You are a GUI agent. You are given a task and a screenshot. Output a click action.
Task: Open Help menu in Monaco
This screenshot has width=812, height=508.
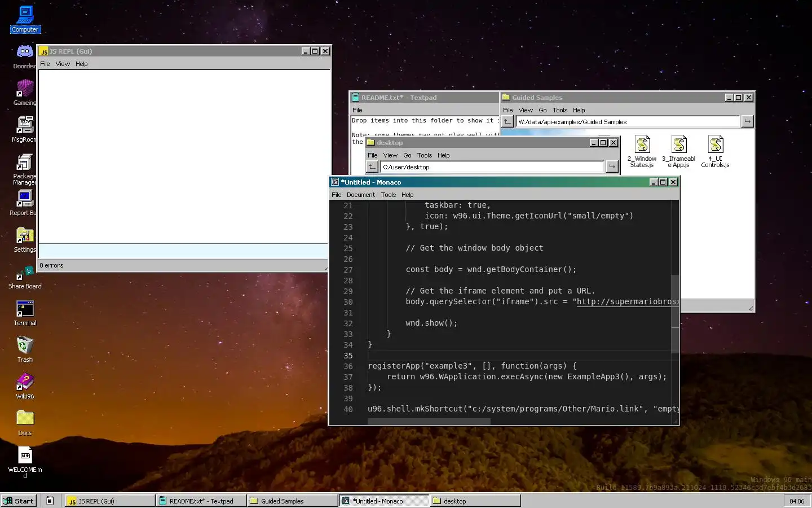click(x=408, y=195)
